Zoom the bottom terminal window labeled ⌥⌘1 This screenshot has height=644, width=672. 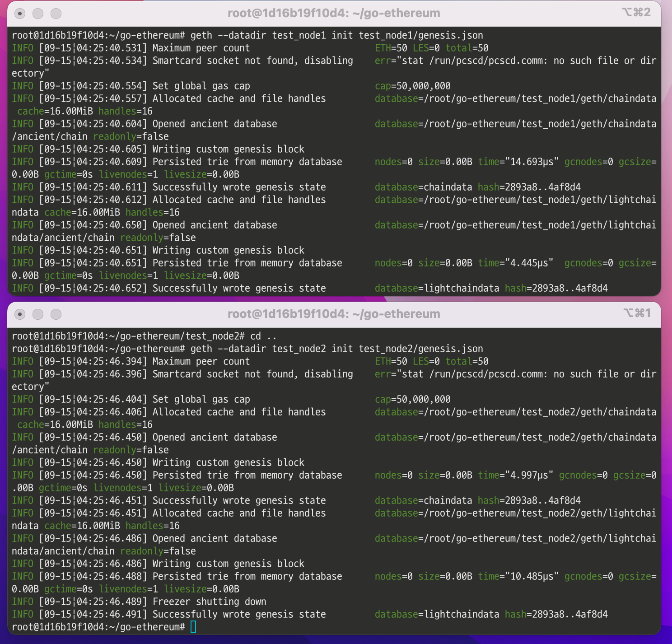[56, 314]
